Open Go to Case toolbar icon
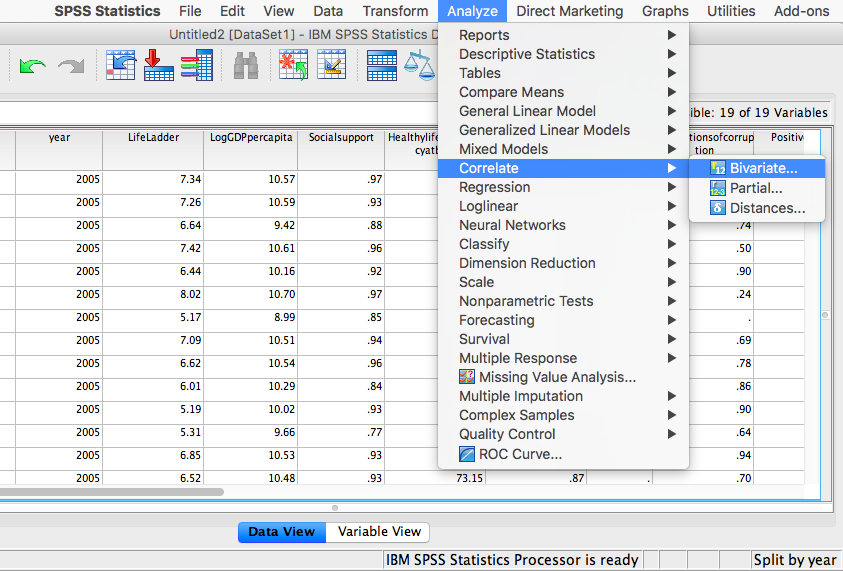 click(x=120, y=65)
